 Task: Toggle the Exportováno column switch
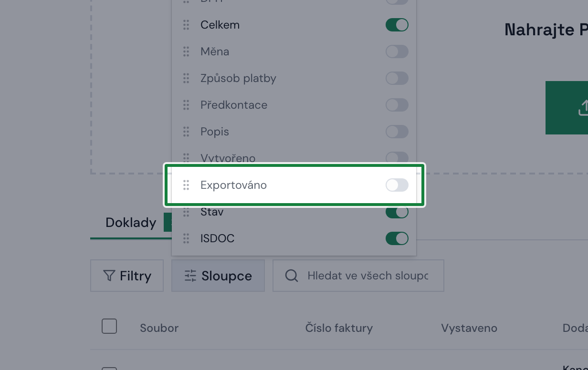(x=397, y=185)
